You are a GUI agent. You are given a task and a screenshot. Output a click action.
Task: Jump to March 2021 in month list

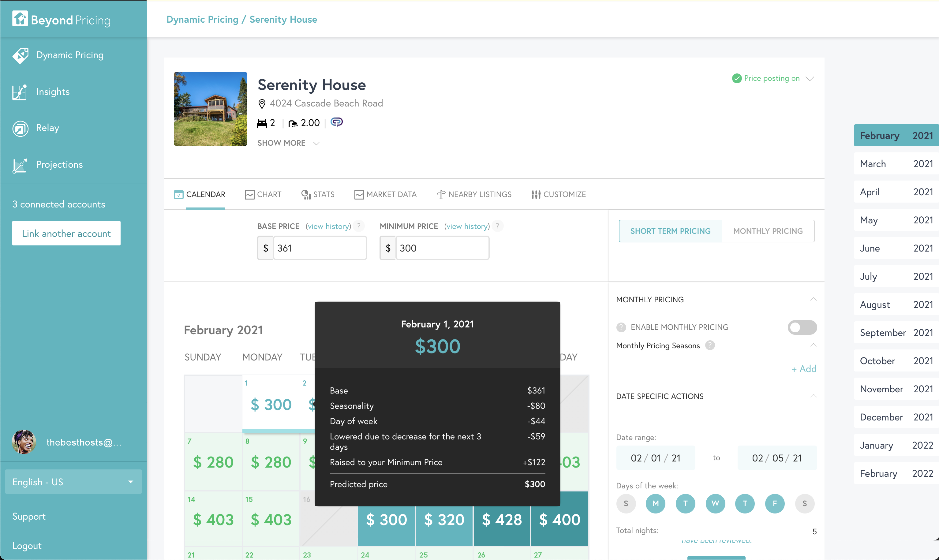[x=896, y=164]
